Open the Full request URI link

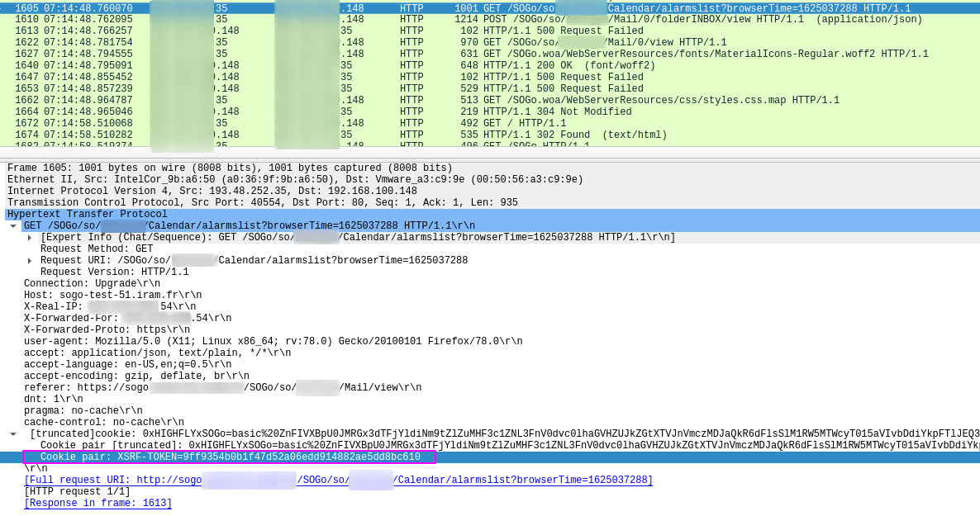click(x=338, y=480)
